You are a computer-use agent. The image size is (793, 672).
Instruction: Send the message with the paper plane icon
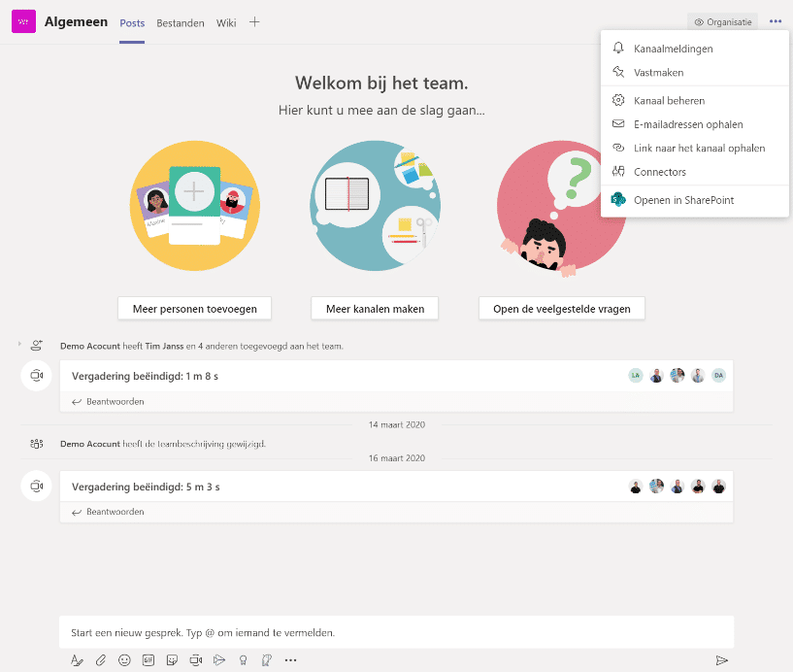(x=722, y=660)
